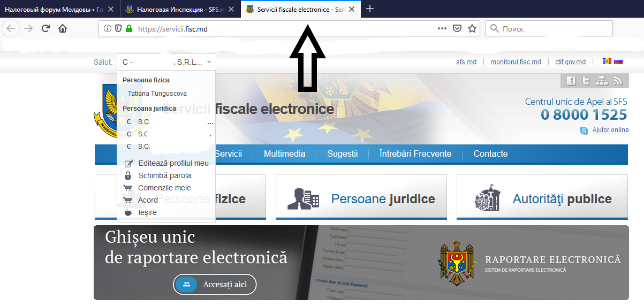
Task: Open Acord from the dropdown
Action: pyautogui.click(x=148, y=200)
